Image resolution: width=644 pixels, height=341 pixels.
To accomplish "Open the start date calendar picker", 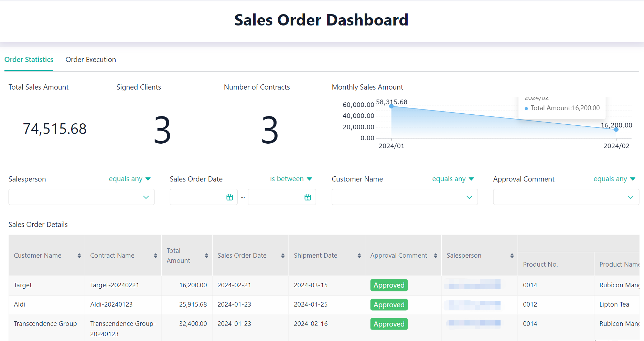I will click(229, 197).
